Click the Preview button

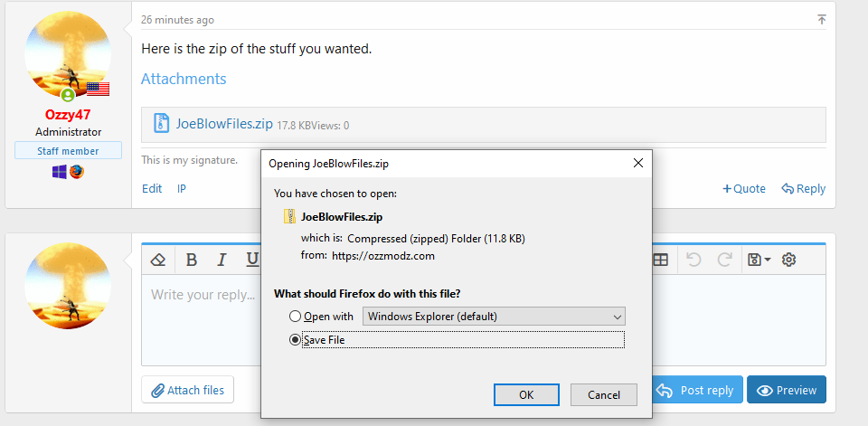click(786, 390)
